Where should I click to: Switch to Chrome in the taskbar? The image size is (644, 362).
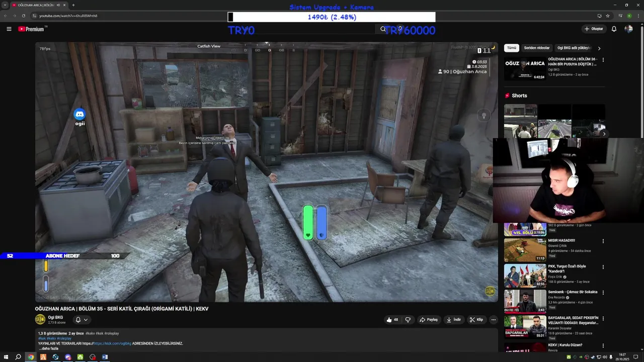click(x=31, y=357)
